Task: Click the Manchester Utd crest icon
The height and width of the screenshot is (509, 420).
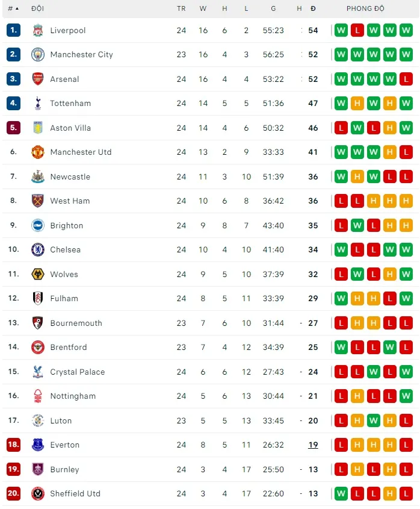Action: pyautogui.click(x=38, y=152)
